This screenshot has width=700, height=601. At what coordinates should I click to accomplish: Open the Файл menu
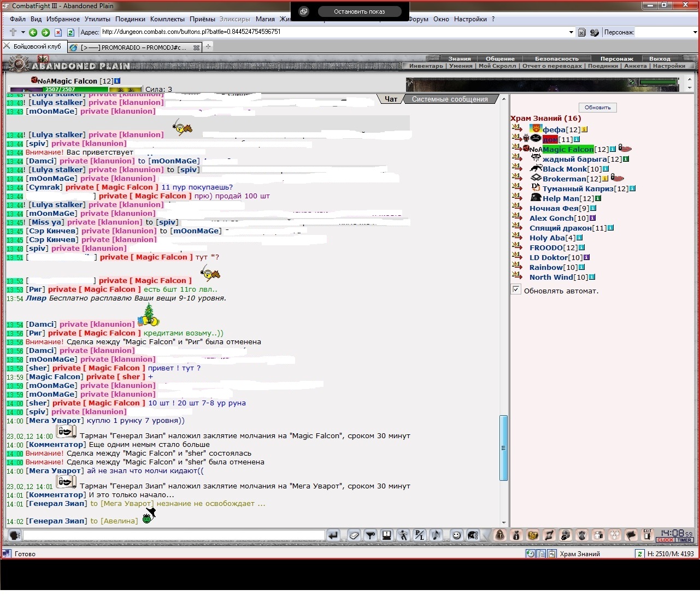coord(17,19)
